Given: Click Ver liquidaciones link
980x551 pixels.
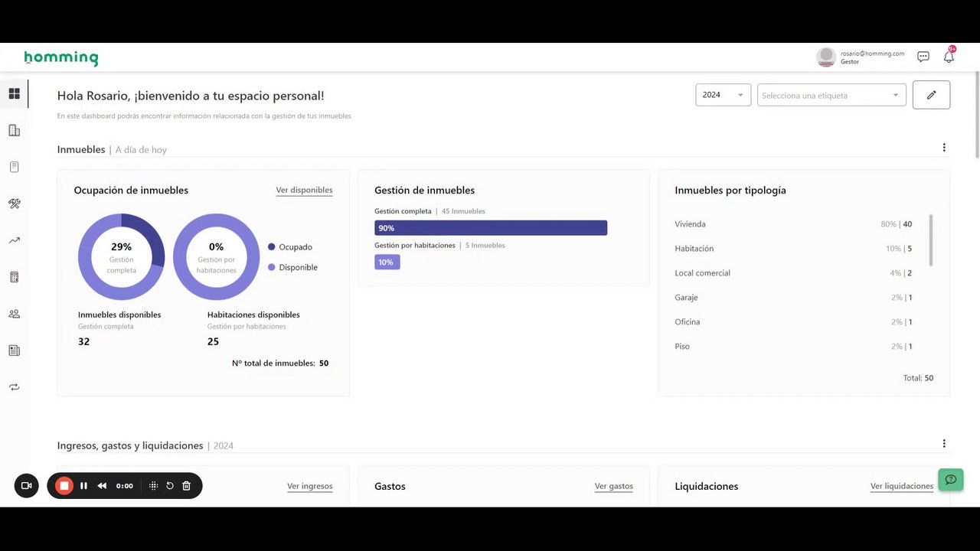Looking at the screenshot, I should (902, 486).
